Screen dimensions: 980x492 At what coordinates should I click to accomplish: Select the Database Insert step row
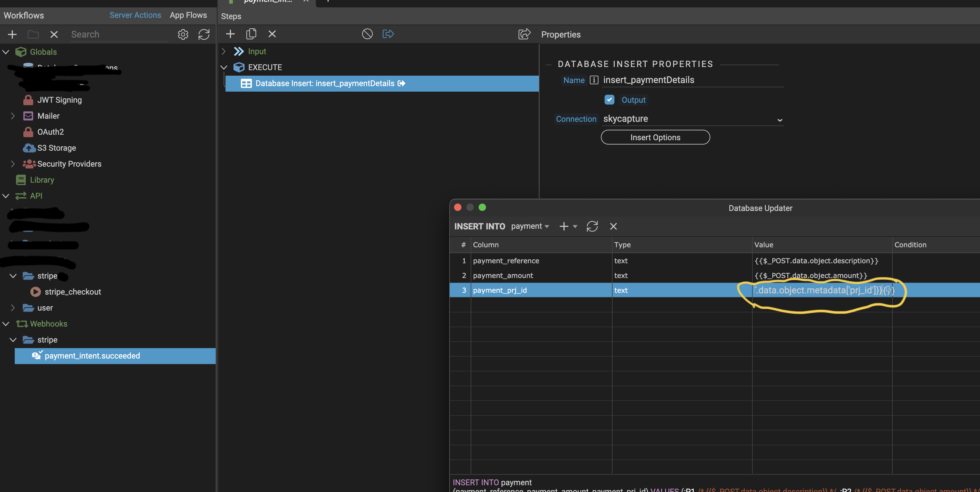click(382, 83)
